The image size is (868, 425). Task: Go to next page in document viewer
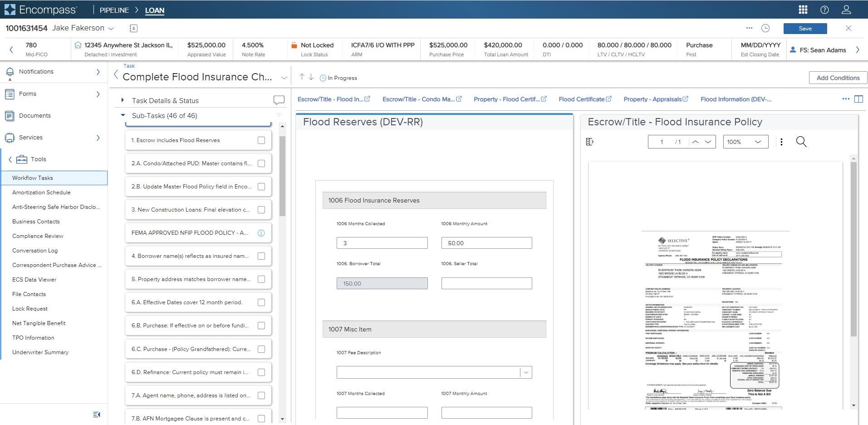(x=708, y=142)
